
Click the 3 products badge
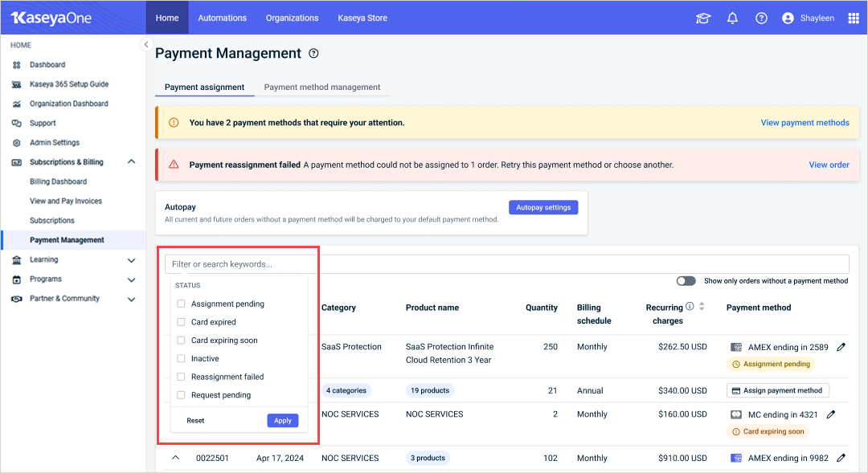pyautogui.click(x=428, y=458)
